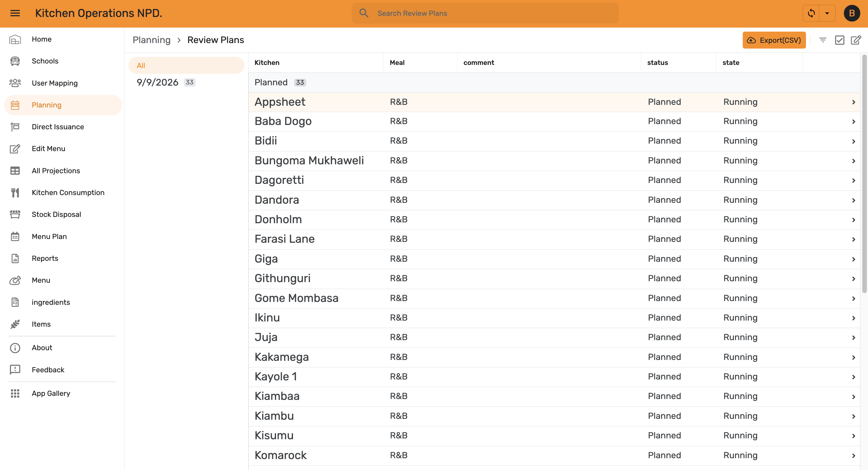The image size is (868, 470).
Task: Collapse the Planned group header
Action: (x=554, y=82)
